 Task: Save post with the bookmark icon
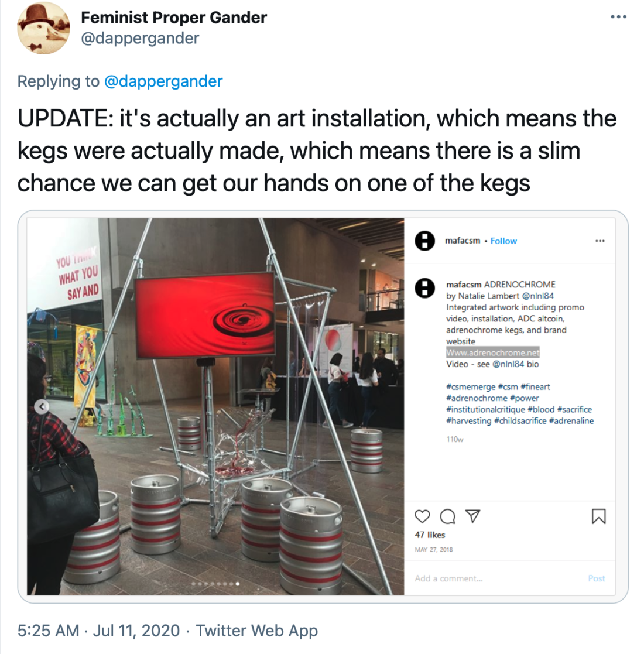(x=598, y=516)
